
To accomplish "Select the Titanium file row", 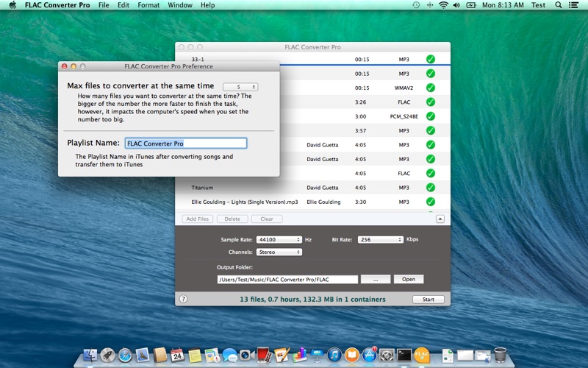I will pos(313,188).
